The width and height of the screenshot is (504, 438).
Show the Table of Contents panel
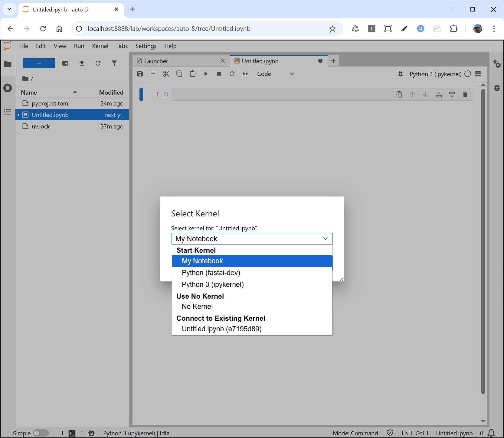[8, 112]
